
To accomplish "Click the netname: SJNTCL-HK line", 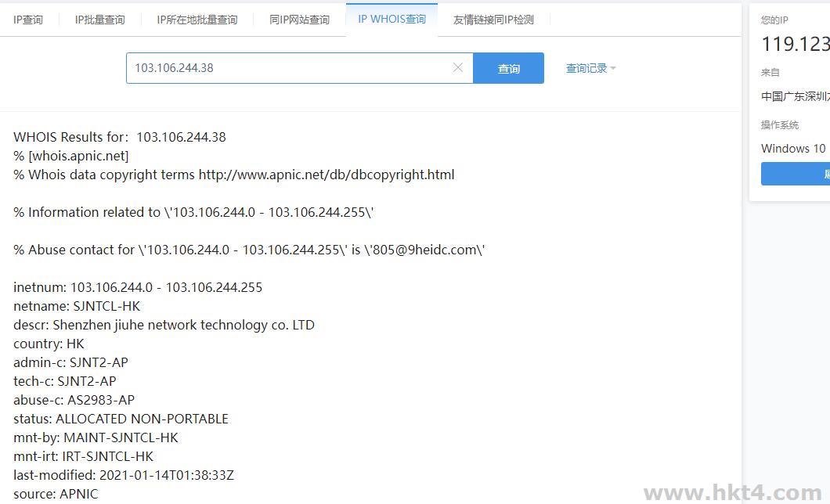I will [77, 306].
